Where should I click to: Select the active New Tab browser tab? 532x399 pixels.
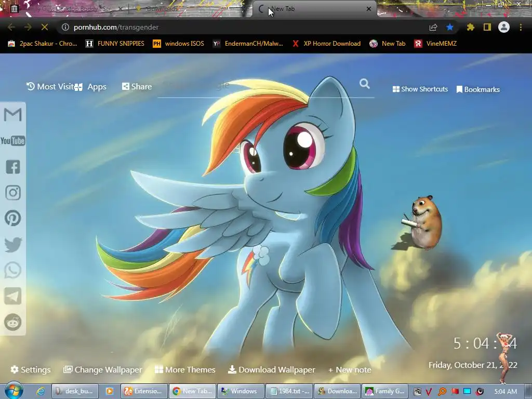coord(315,9)
